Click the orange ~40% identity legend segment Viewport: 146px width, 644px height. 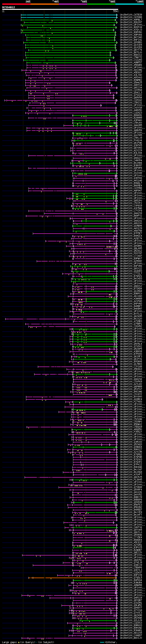pyautogui.click(x=45, y=4)
